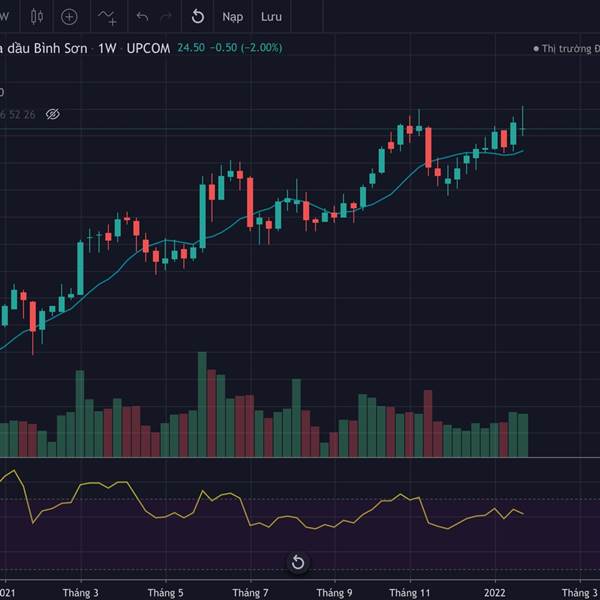Click the reset chart view button at bottom
600x600 pixels.
coord(298,563)
